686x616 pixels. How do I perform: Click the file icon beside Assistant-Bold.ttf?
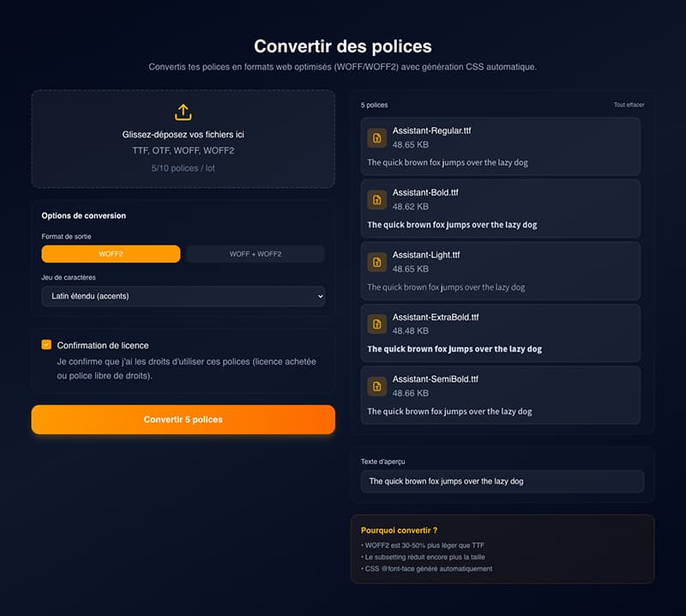point(376,199)
